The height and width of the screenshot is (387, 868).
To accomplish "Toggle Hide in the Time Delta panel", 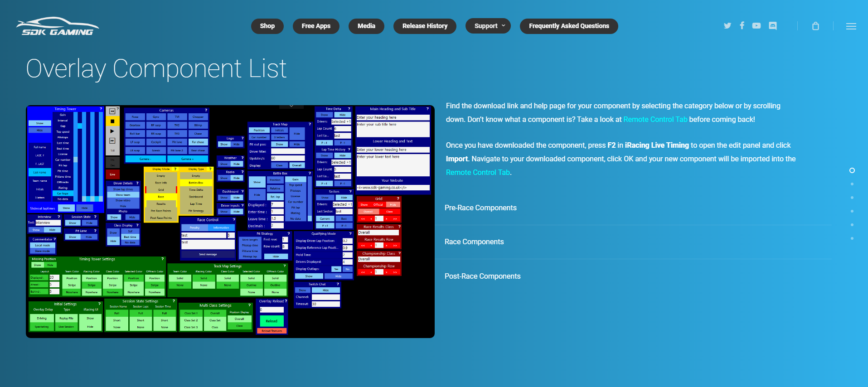I will [343, 115].
